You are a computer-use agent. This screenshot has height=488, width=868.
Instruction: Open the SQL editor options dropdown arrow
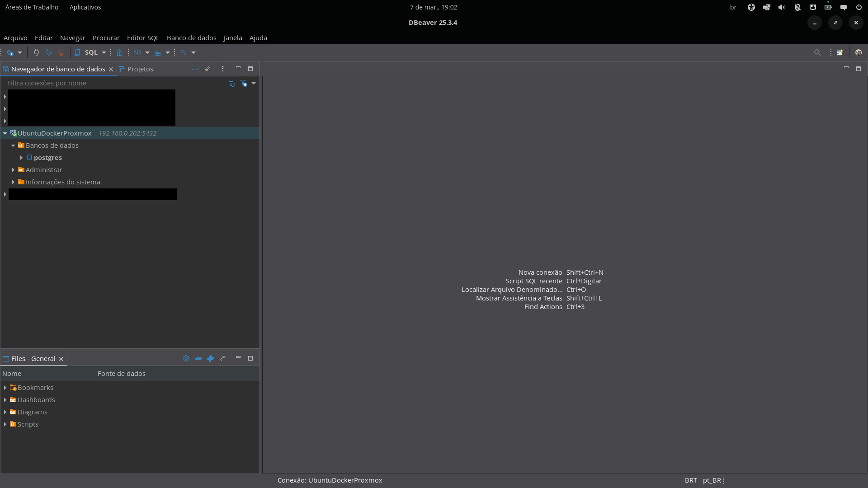pyautogui.click(x=104, y=52)
